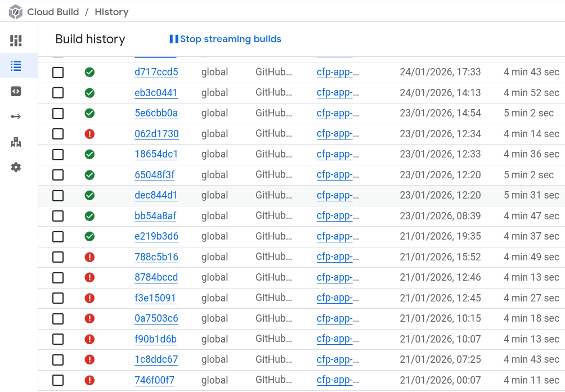Open the Dashboard icon in sidebar
The image size is (565, 392).
click(16, 40)
